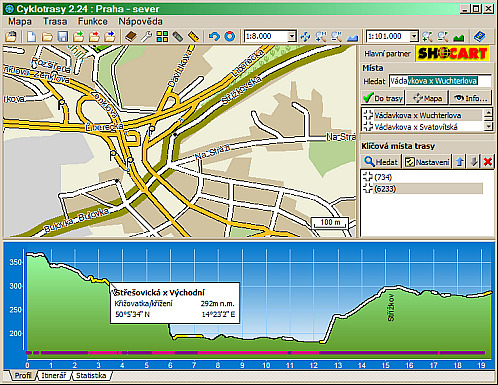The width and height of the screenshot is (498, 385).
Task: Click the green profile chart icon
Action: click(459, 36)
